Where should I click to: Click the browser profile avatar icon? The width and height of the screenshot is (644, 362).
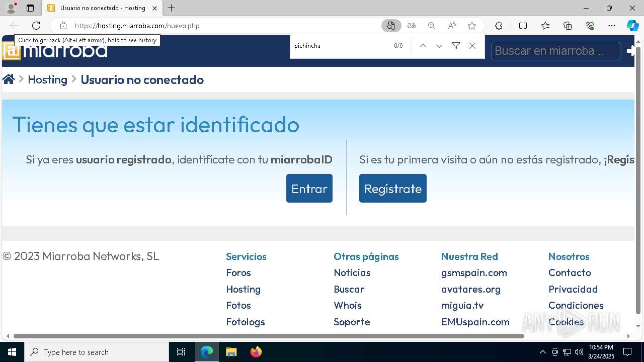click(11, 8)
